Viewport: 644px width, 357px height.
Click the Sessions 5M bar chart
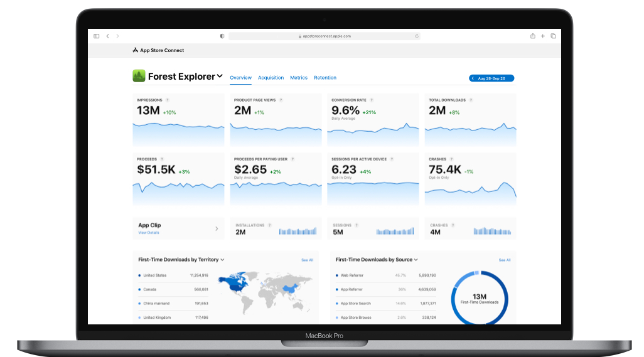click(x=395, y=231)
